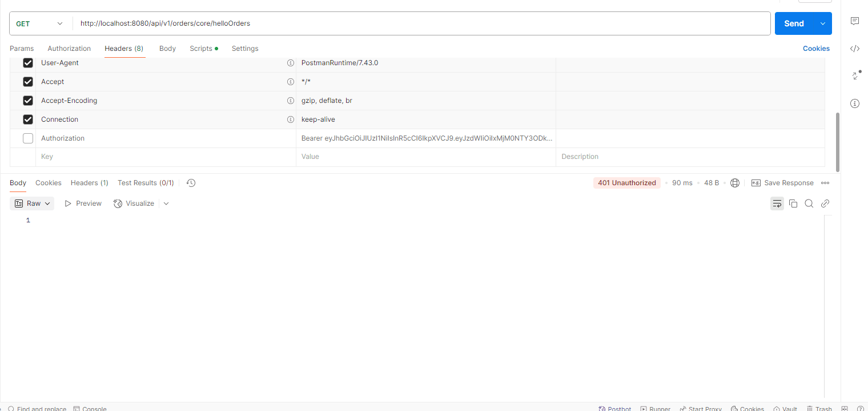868x411 pixels.
Task: Open the Cookies link under Send
Action: (x=816, y=49)
